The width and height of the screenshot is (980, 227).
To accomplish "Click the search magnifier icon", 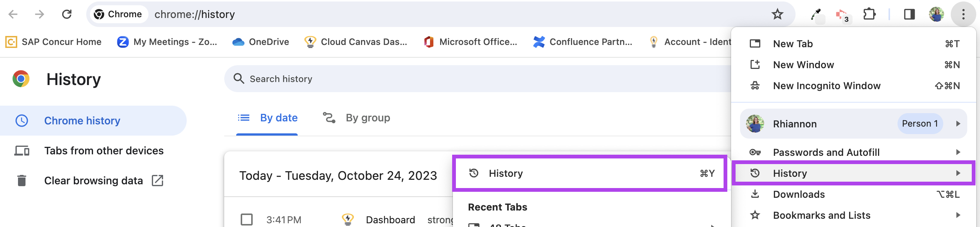I will pyautogui.click(x=238, y=79).
